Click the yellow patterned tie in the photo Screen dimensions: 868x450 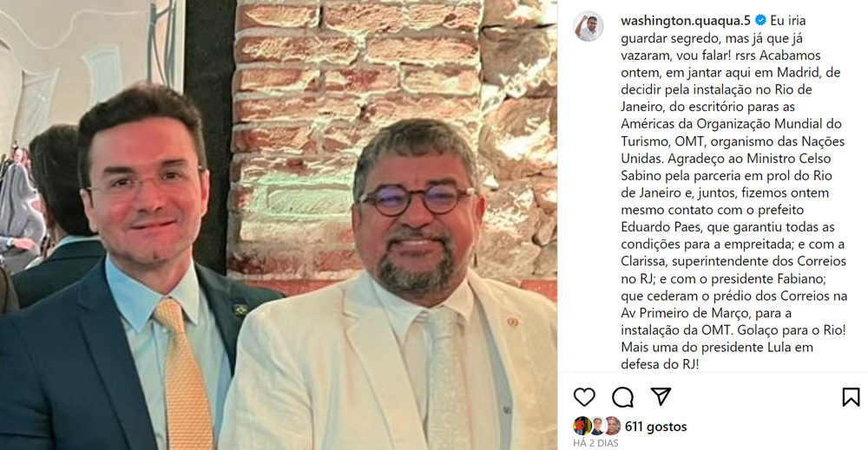(182, 376)
